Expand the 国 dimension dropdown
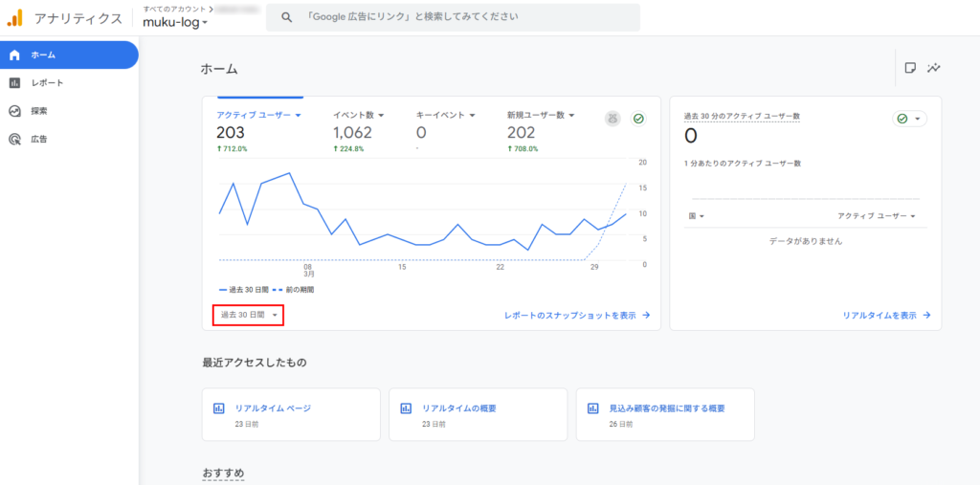The width and height of the screenshot is (980, 485). [696, 216]
